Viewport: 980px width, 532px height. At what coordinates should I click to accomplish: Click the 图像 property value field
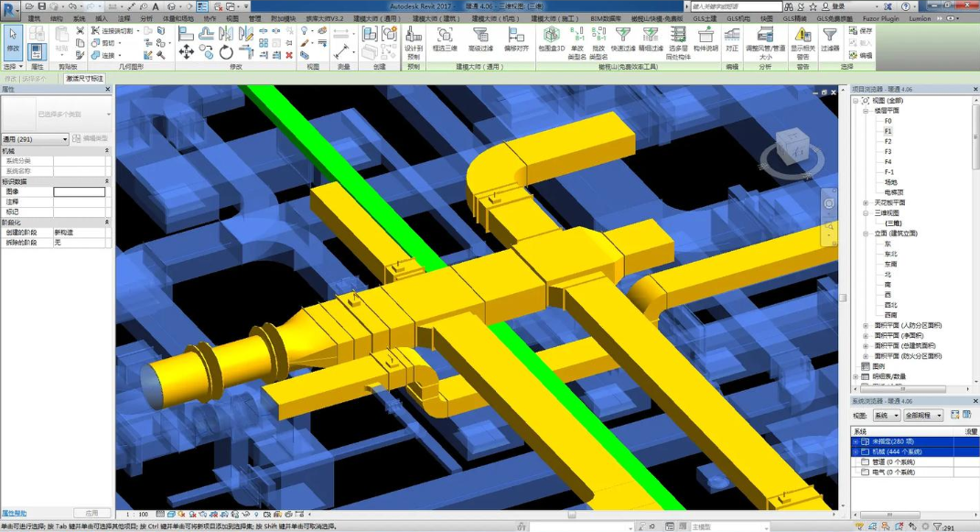pyautogui.click(x=79, y=192)
